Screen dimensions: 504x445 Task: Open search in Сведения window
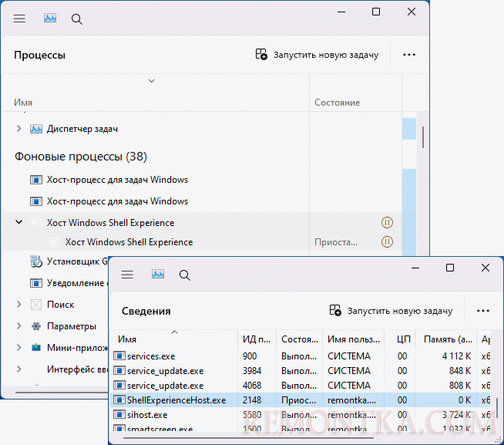pos(184,275)
